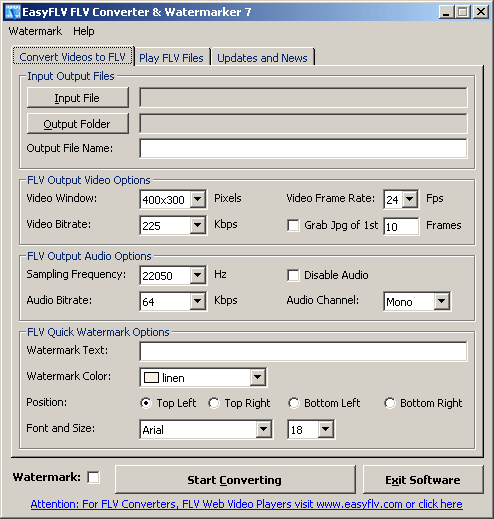
Task: Expand the Video Window size dropdown
Action: click(x=198, y=199)
